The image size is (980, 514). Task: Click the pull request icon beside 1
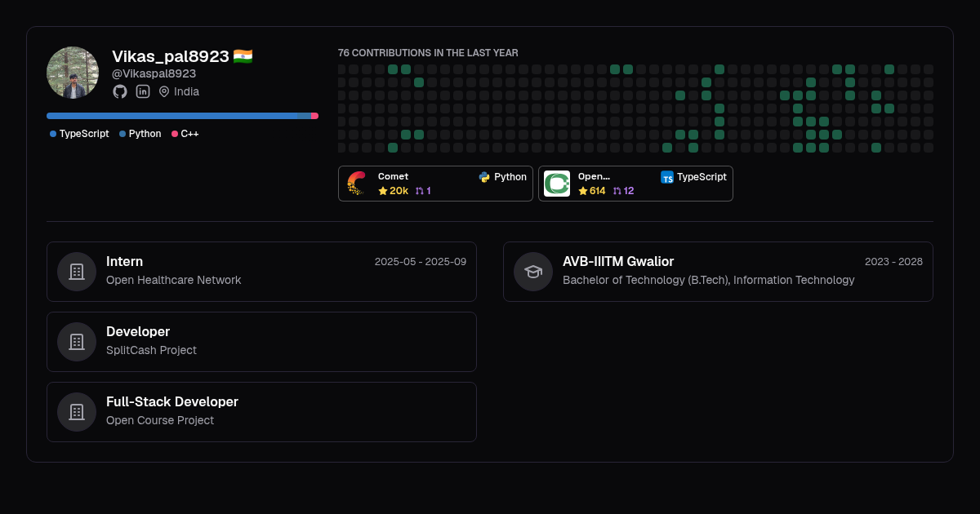420,191
